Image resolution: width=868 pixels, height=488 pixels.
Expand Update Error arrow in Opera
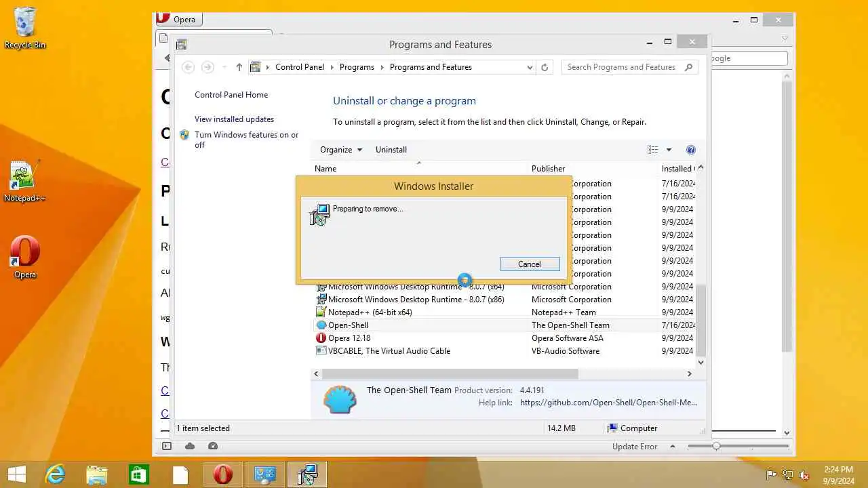pyautogui.click(x=673, y=446)
